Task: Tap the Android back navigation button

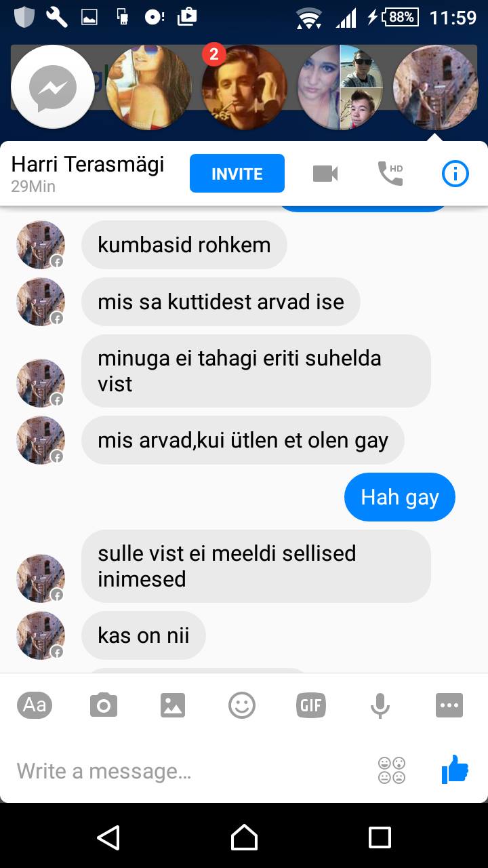Action: [108, 837]
